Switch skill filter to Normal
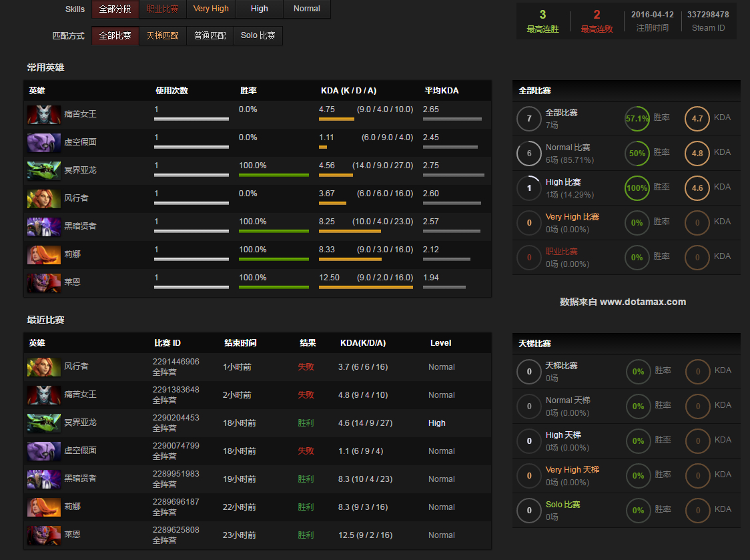 306,9
